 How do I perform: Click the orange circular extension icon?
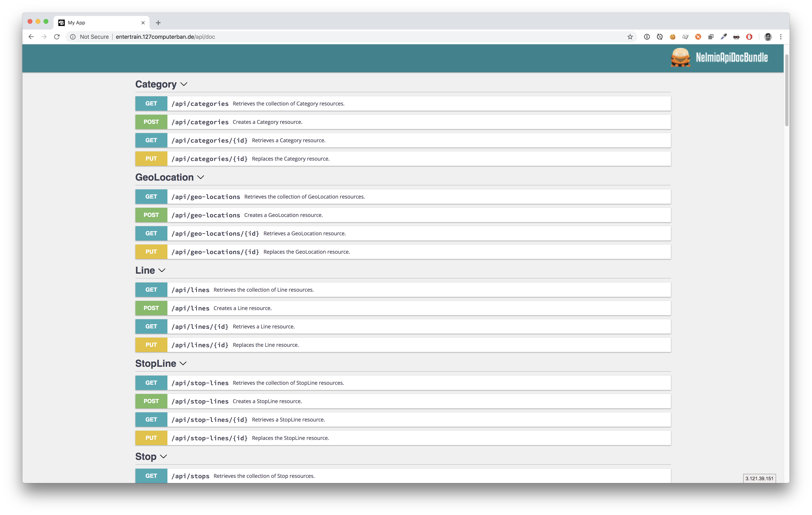pyautogui.click(x=698, y=37)
